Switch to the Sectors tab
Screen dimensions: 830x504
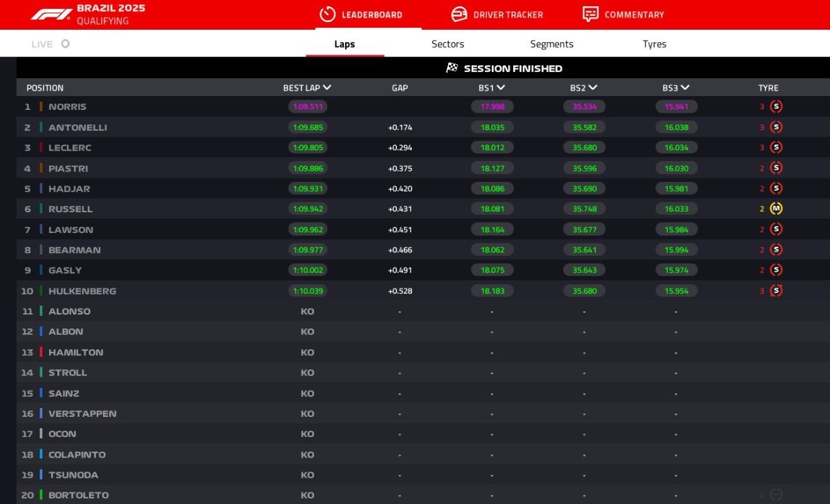[x=447, y=44]
